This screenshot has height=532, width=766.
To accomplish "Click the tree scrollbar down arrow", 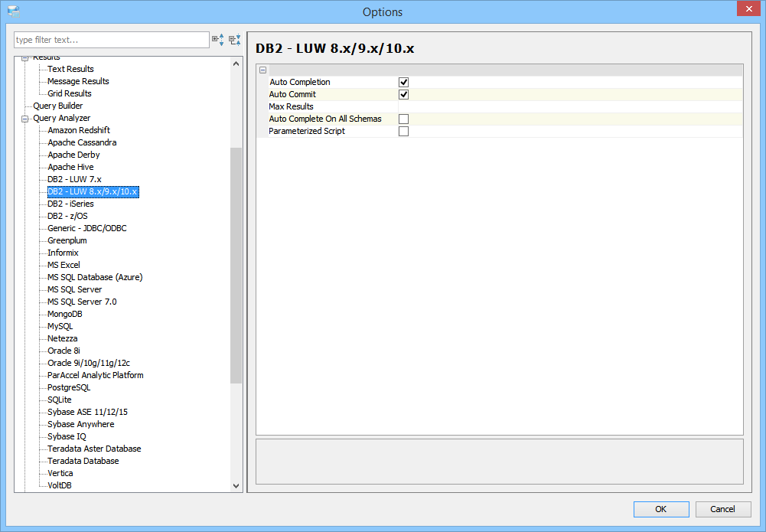I will (236, 485).
